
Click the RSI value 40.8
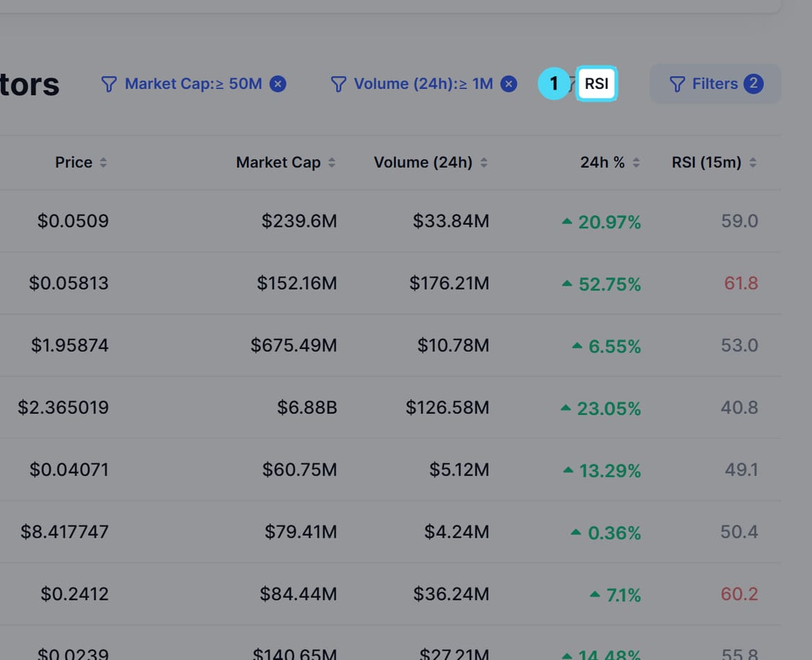point(740,407)
